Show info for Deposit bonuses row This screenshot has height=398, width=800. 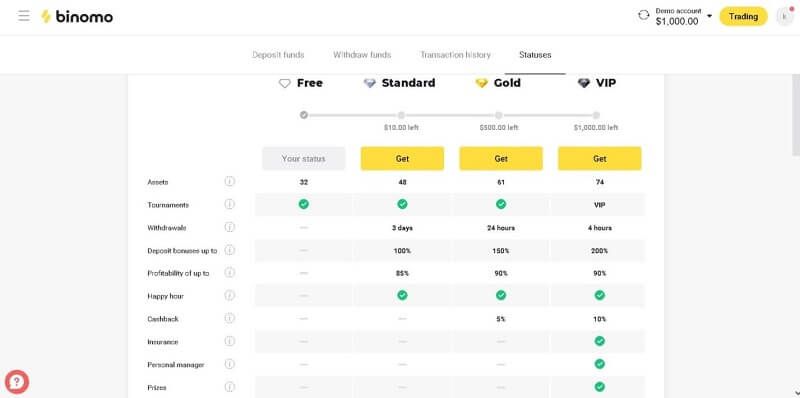tap(230, 250)
